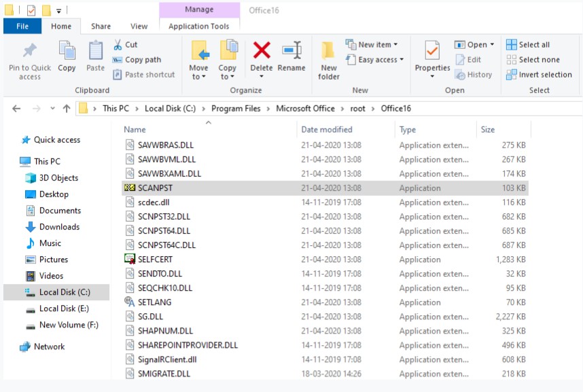Select the SCANPST application file
Viewport: 583px width, 392px height.
pyautogui.click(x=156, y=188)
